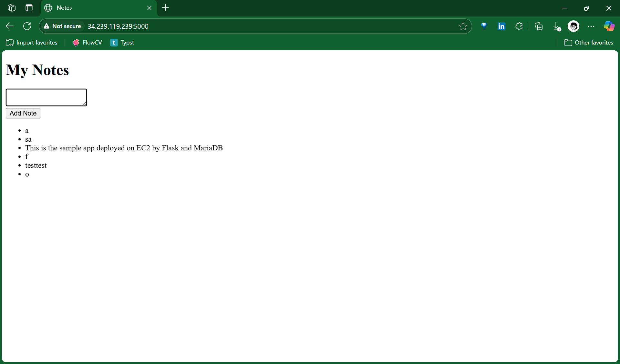Click Import favorites in the bookmarks bar

(32, 43)
